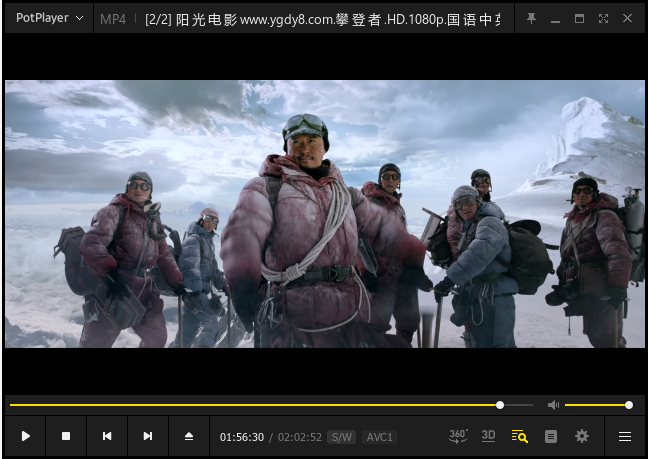Go to the previous file
Screen dimensions: 648x459
tap(107, 436)
